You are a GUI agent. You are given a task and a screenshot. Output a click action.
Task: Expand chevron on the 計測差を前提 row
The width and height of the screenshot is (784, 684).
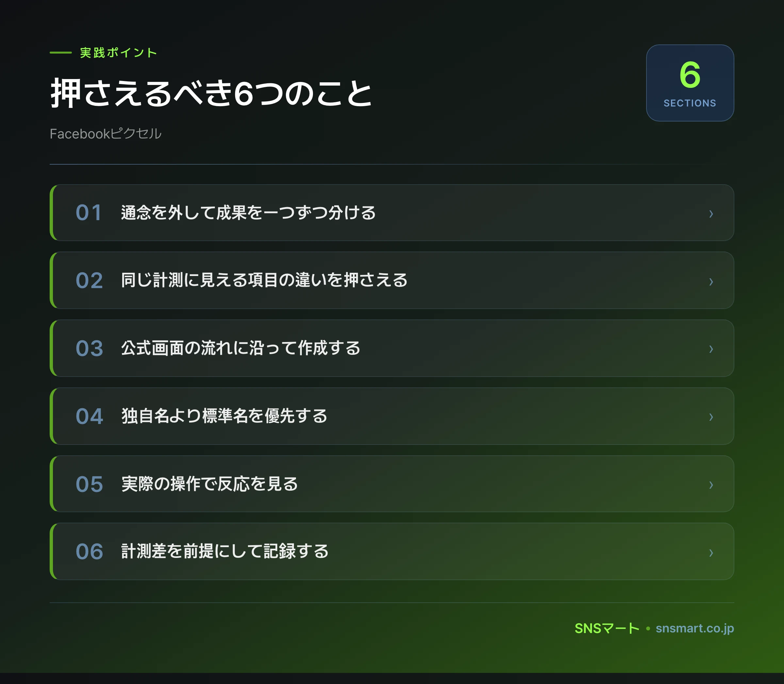tap(711, 553)
